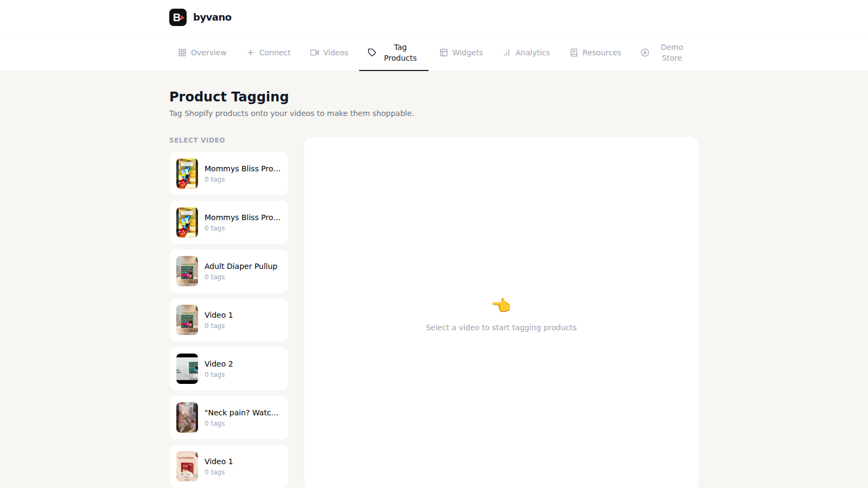This screenshot has width=868, height=488.
Task: Click the byvano brand name
Action: [x=212, y=17]
